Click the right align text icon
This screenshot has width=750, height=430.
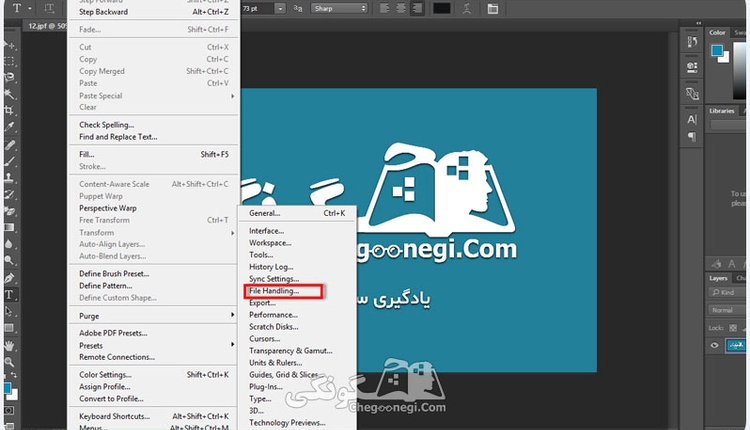(417, 8)
